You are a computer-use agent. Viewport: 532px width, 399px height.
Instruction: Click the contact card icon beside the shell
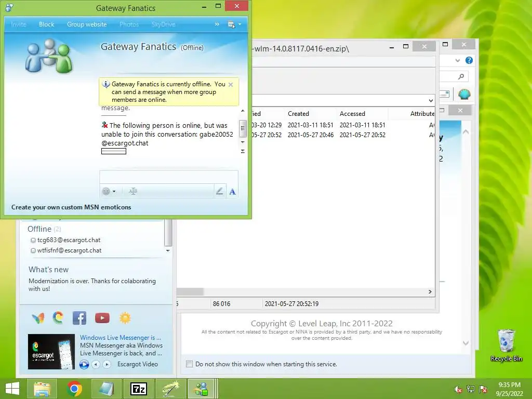[445, 94]
